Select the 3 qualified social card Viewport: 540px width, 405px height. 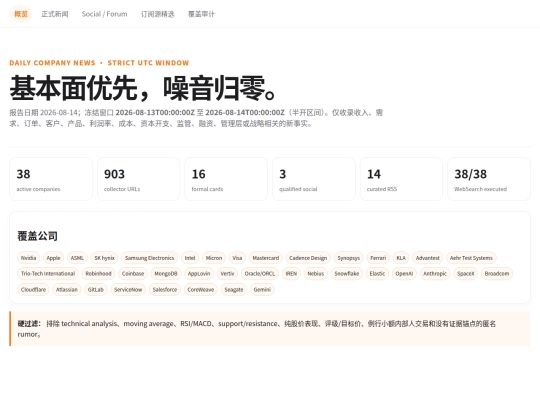[314, 179]
